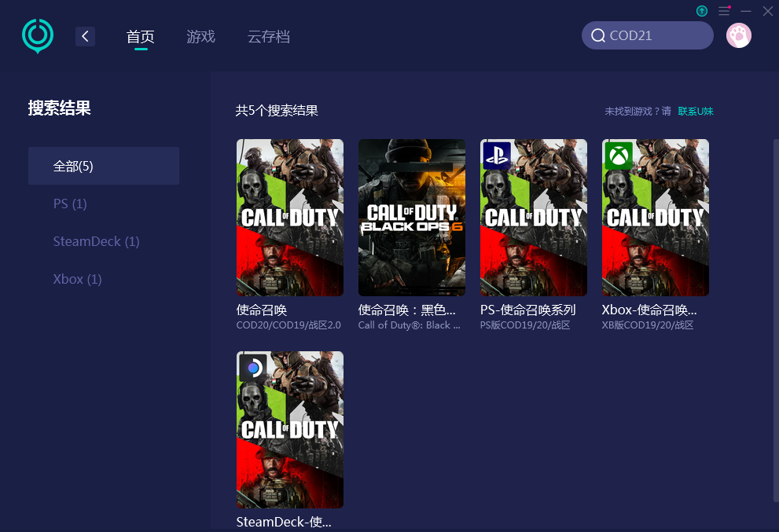Image resolution: width=779 pixels, height=532 pixels.
Task: Click the SteamDeck badge on game cover
Action: pos(253,367)
